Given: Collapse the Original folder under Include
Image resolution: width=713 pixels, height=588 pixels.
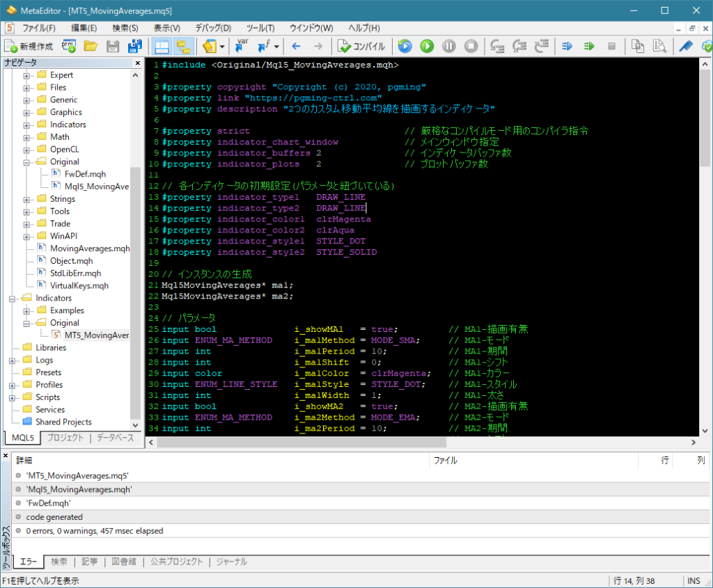Looking at the screenshot, I should click(26, 161).
